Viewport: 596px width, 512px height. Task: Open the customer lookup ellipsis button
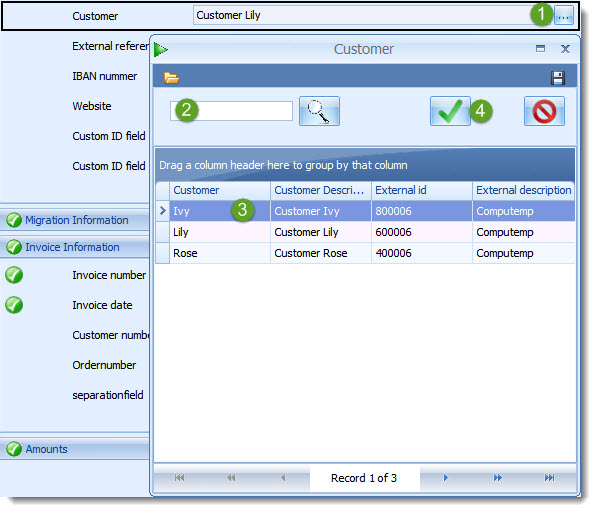click(x=564, y=16)
